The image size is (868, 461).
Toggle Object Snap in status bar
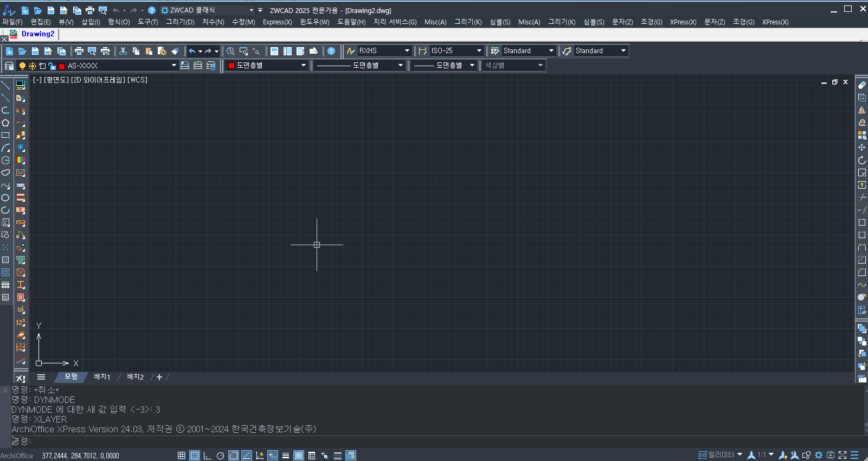pos(234,456)
